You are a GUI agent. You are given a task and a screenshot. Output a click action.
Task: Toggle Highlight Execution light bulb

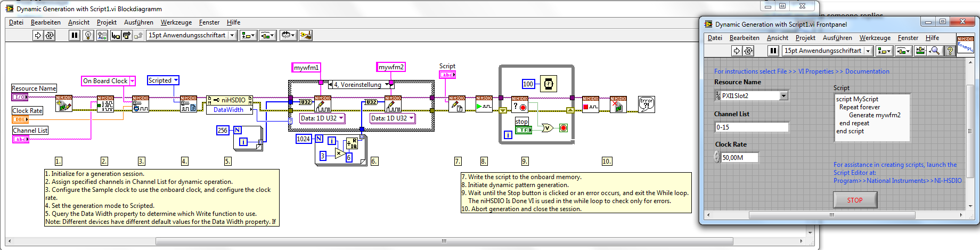[x=88, y=35]
